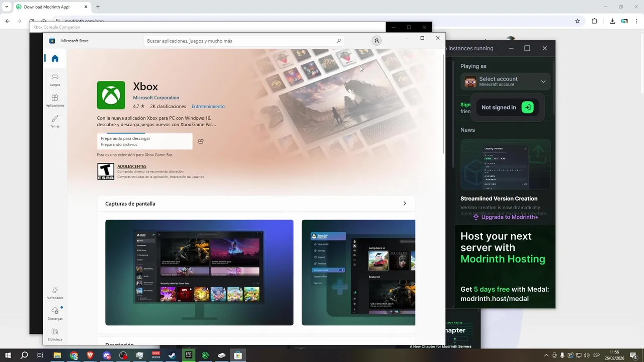This screenshot has height=362, width=644.
Task: Open Aplicaciones section in Store sidebar
Action: tap(55, 101)
